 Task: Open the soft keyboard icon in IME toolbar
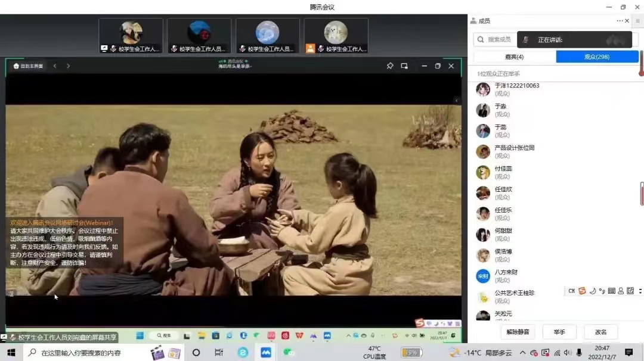coord(612,291)
